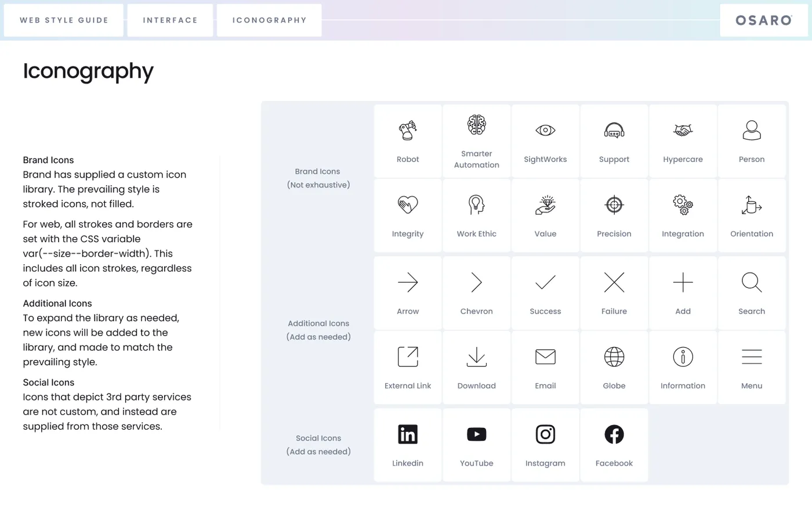The image size is (812, 508).
Task: Click the Integration gears icon
Action: pos(683,205)
